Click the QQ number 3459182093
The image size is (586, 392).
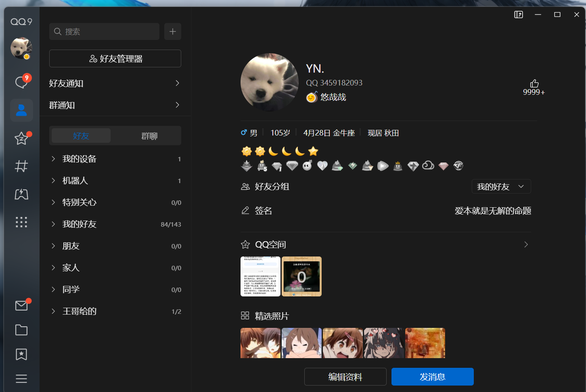[x=341, y=83]
